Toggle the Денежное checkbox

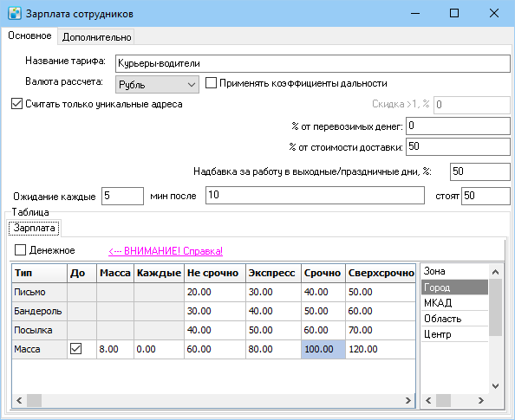(20, 250)
